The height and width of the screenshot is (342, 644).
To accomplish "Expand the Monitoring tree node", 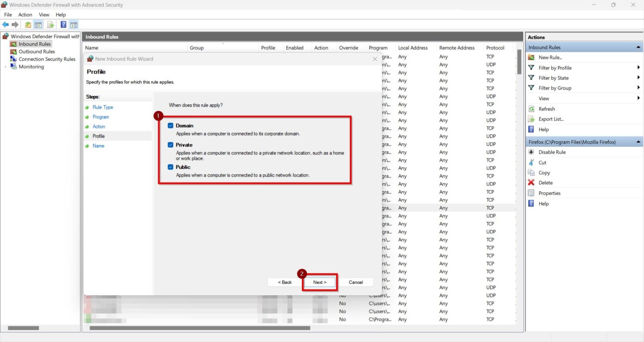I will [5, 67].
